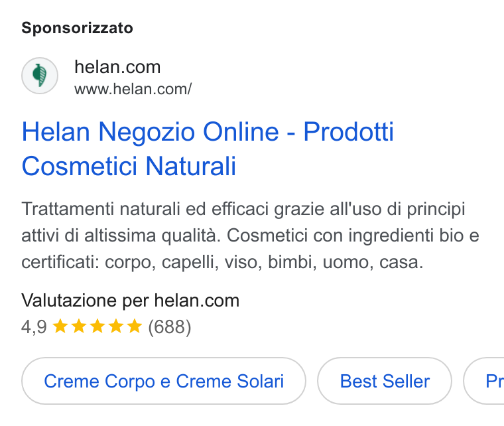Click the 4,9 rating score
The width and height of the screenshot is (504, 426).
pos(34,327)
